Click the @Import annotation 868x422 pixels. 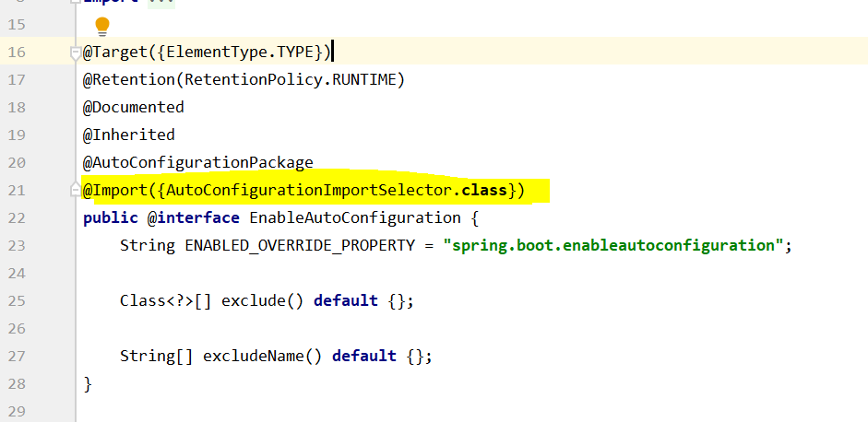(114, 190)
